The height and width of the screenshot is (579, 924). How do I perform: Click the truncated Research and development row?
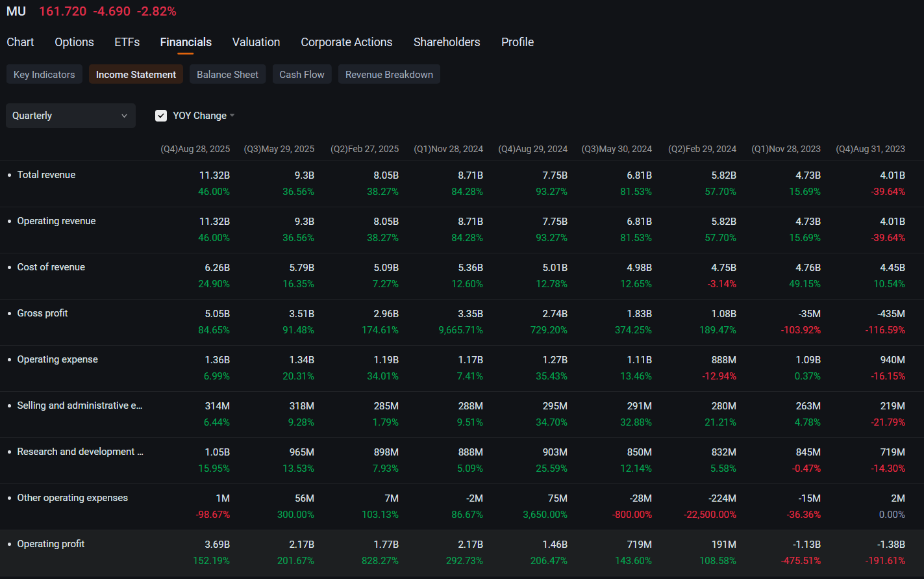pos(80,452)
